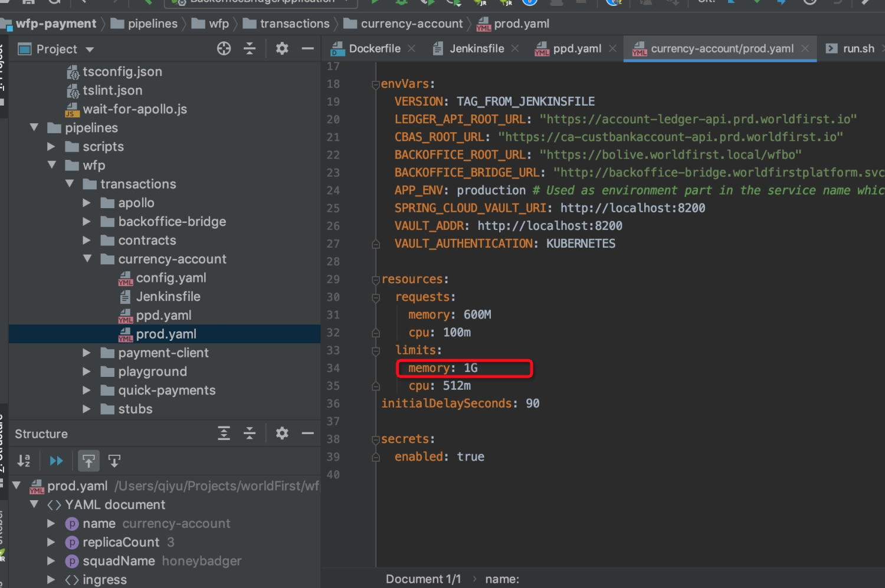This screenshot has width=885, height=588.
Task: Collapse YAML document node in Structure
Action: pos(34,504)
